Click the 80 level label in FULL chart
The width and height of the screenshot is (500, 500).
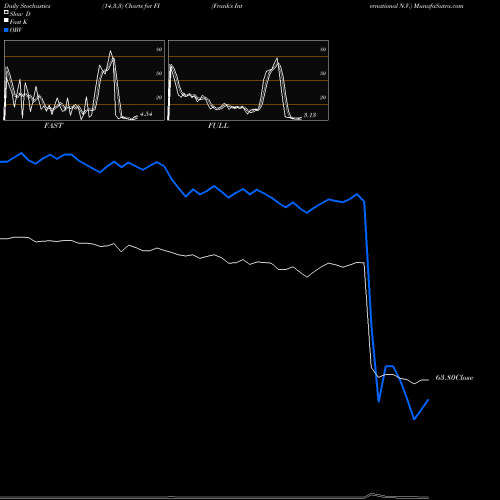click(323, 49)
